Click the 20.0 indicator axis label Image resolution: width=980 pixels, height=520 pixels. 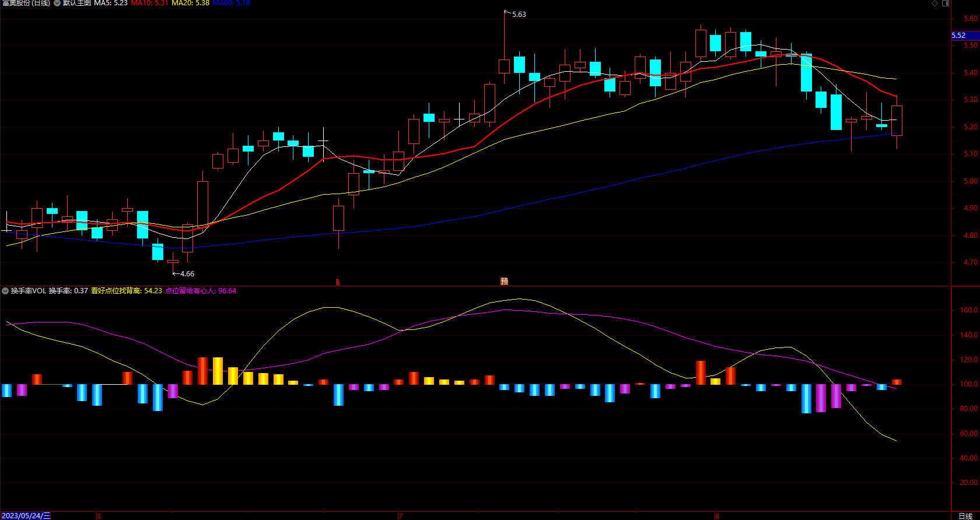pyautogui.click(x=969, y=483)
